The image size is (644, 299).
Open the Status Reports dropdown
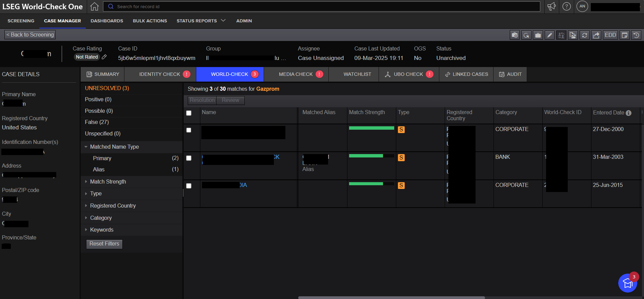201,21
